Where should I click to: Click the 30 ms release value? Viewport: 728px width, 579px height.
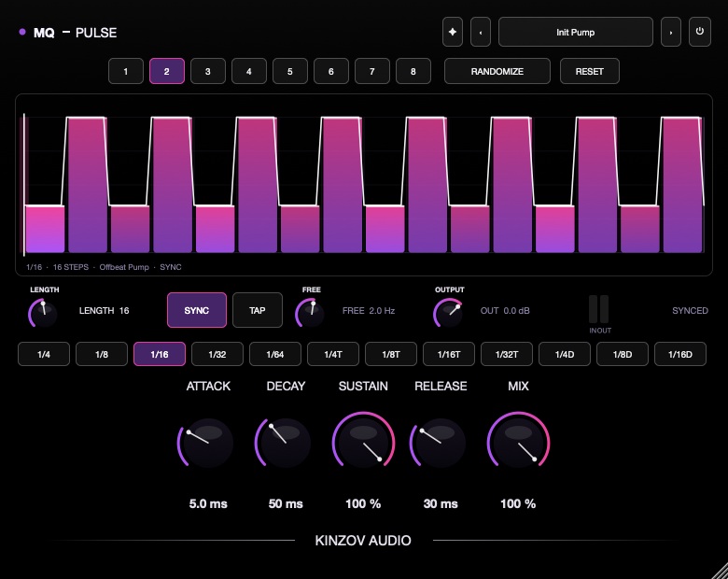coord(441,503)
